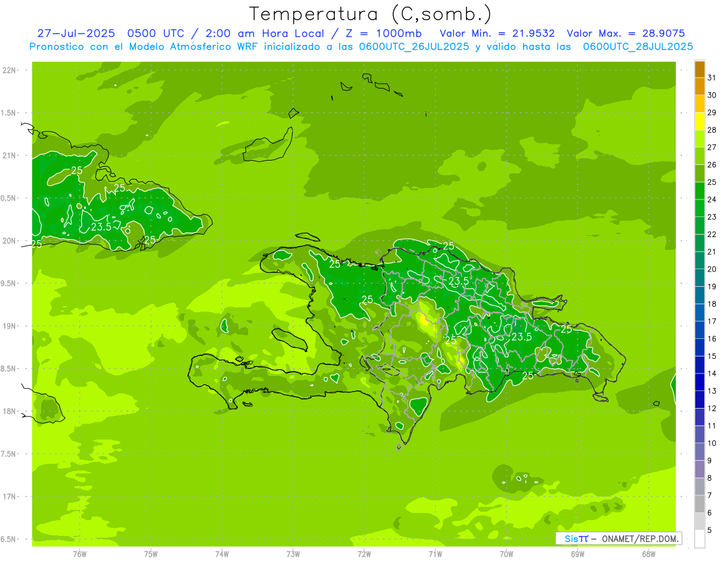Click the "SisTT – ONAMET/REP.DOM." credit box
728x562 pixels.
[618, 538]
